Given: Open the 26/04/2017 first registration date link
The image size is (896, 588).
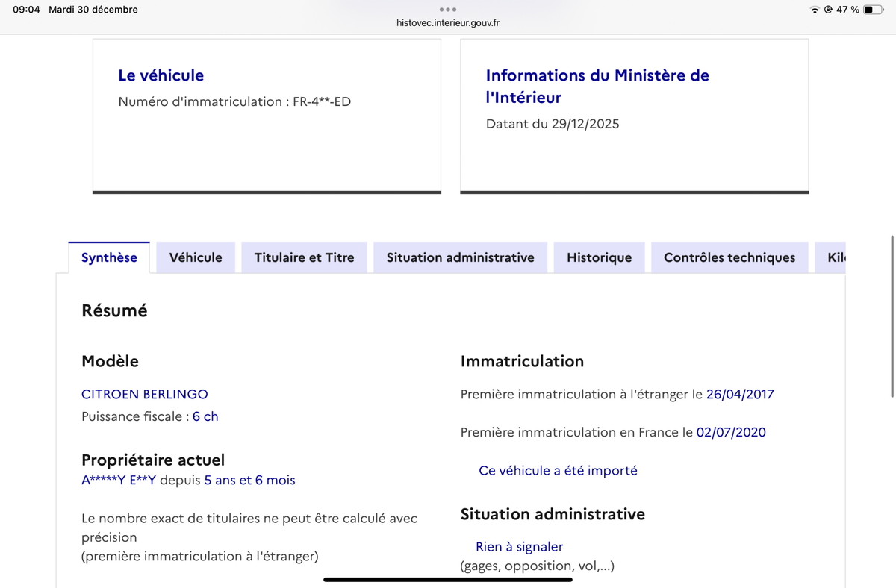Looking at the screenshot, I should 740,394.
